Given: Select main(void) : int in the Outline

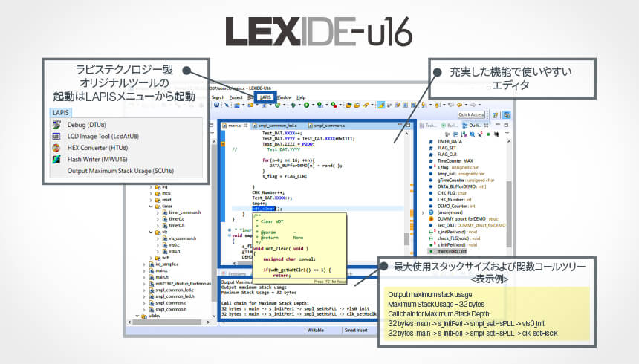Looking at the screenshot, I should tap(447, 252).
